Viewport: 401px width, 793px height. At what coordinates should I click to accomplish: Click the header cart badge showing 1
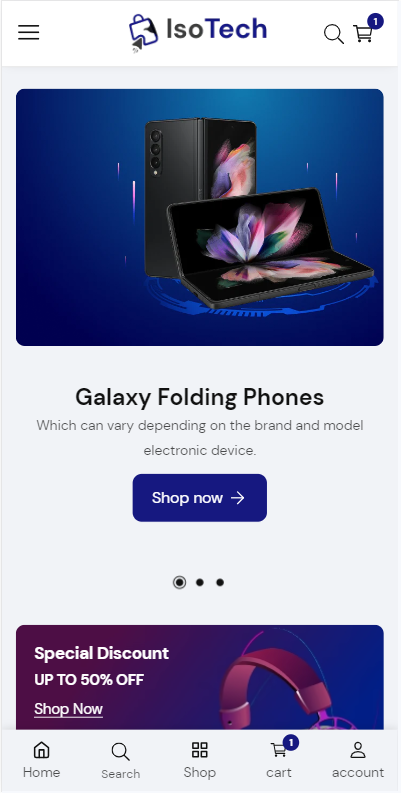point(375,22)
